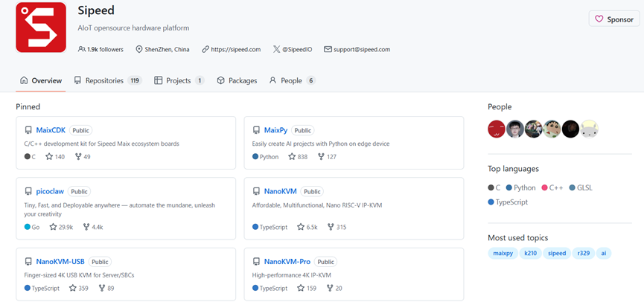The width and height of the screenshot is (644, 302).
Task: View NanoKVM-Pro's 20 forks
Action: [334, 289]
